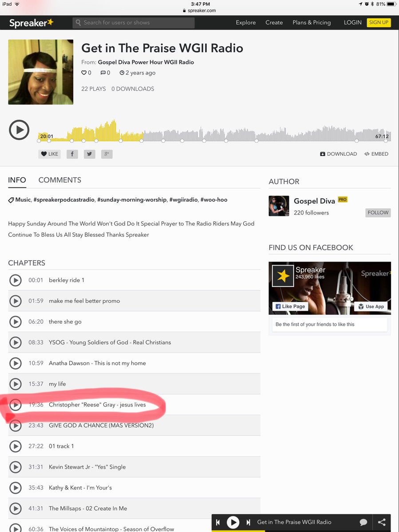Viewport: 399px width, 532px height.
Task: Click Use App in the Facebook widget
Action: click(371, 306)
